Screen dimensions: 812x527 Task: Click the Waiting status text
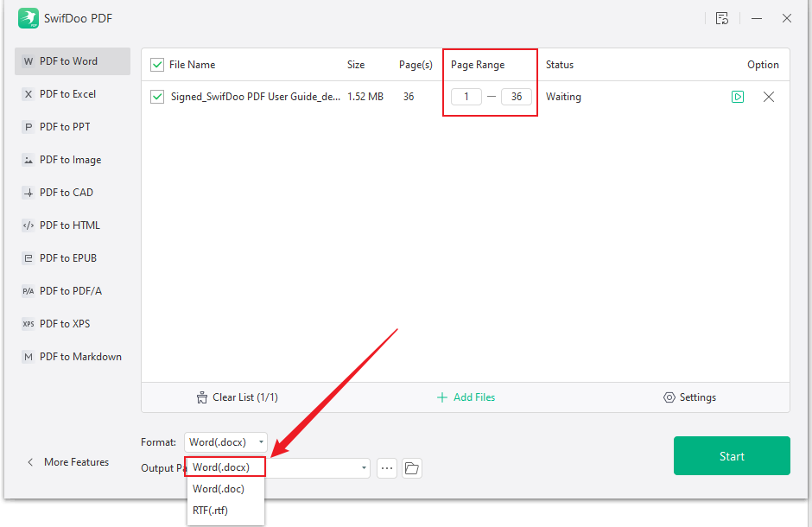point(563,97)
